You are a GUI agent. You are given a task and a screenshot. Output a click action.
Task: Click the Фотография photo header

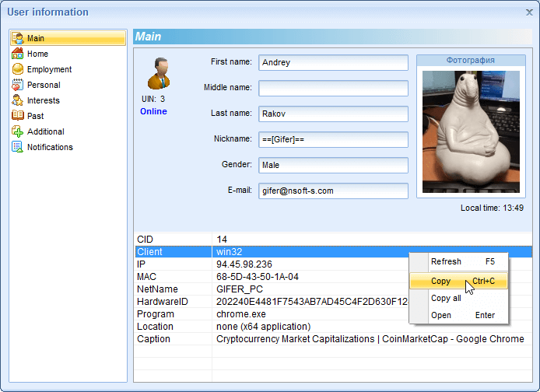471,60
